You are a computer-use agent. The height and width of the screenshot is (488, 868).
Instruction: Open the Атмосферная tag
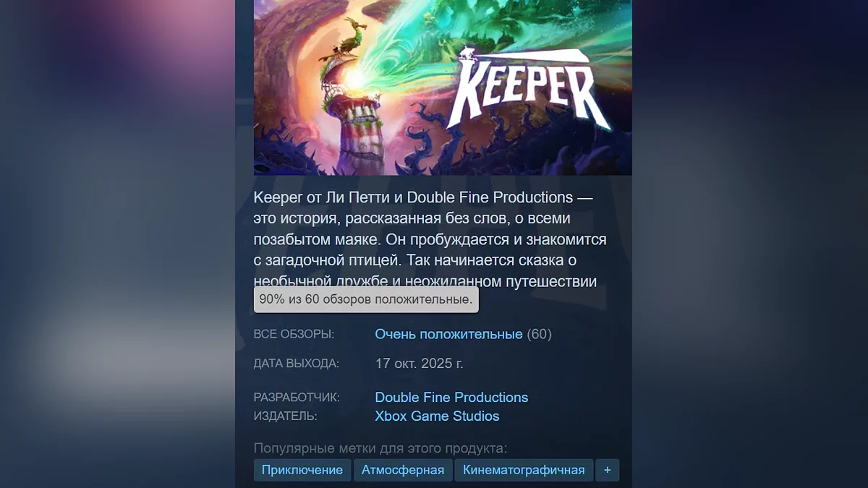tap(403, 470)
